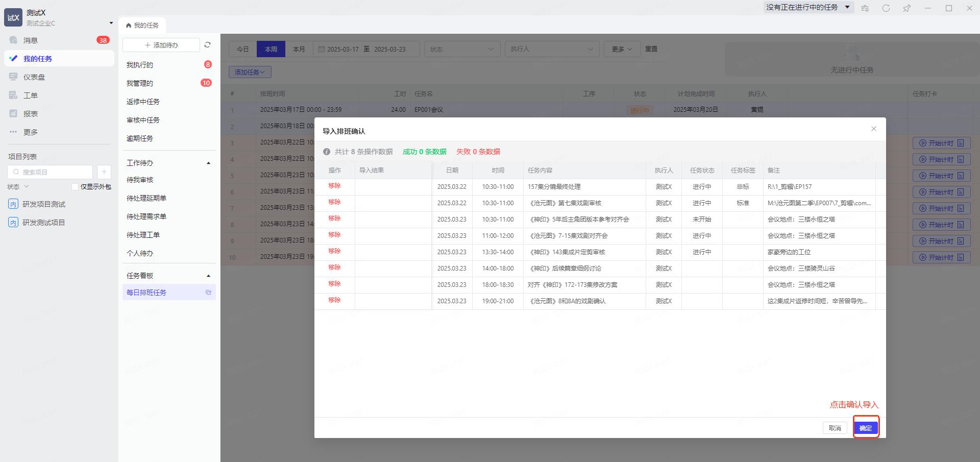Click the 添加待办 button

click(161, 45)
